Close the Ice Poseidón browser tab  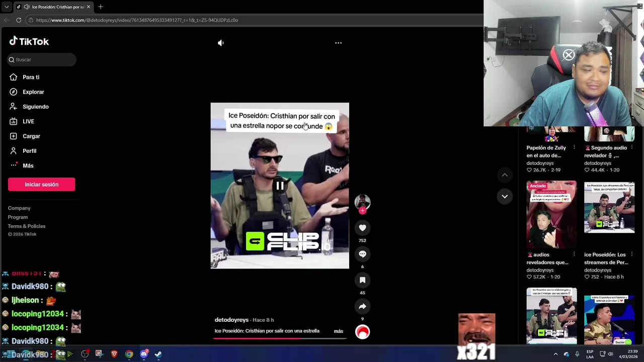89,7
